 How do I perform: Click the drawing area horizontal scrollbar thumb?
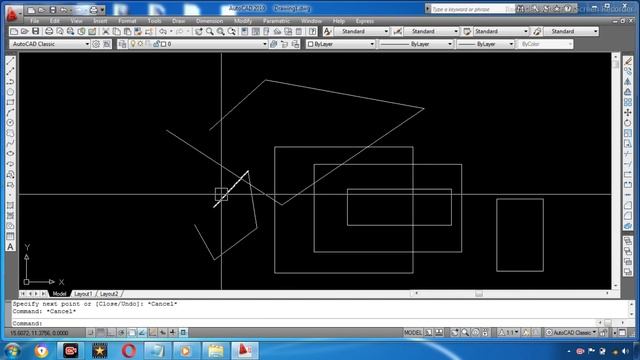478,293
